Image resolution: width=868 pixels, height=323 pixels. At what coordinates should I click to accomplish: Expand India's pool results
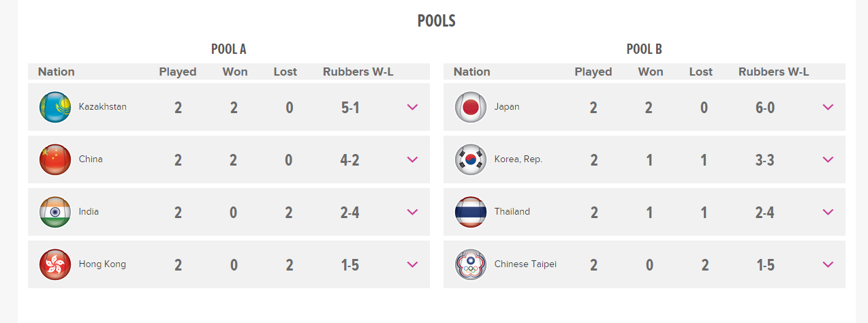(412, 212)
